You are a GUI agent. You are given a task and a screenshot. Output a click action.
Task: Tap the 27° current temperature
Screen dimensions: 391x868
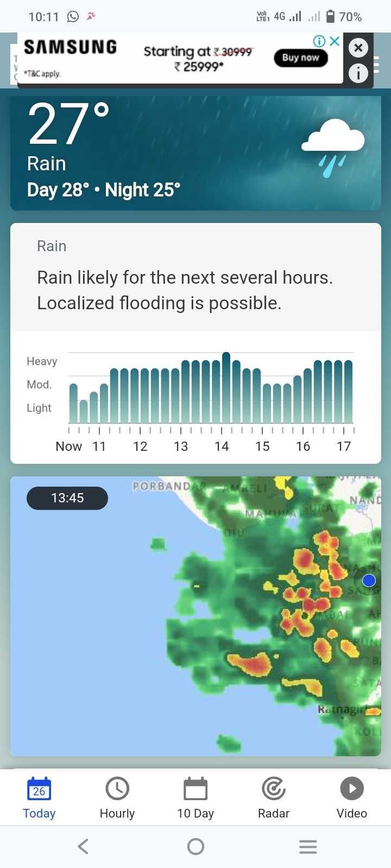(68, 125)
